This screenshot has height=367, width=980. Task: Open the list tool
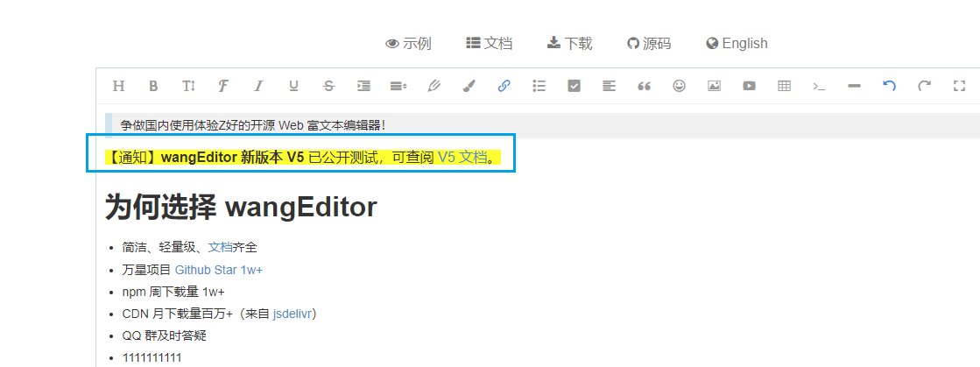click(539, 87)
